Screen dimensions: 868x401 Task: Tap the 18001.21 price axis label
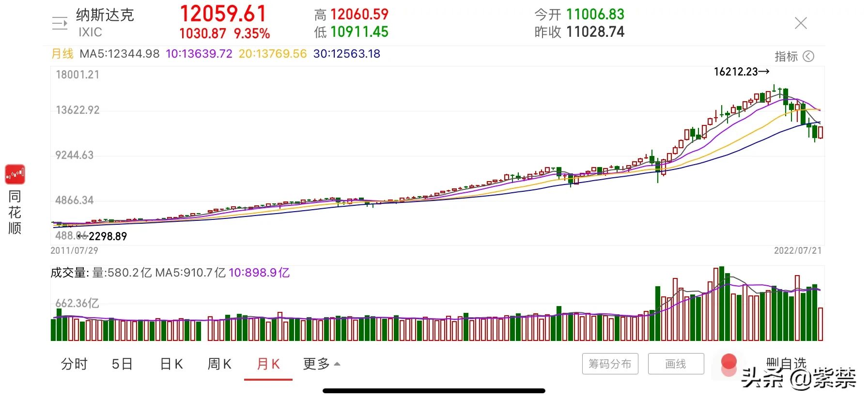click(x=77, y=75)
